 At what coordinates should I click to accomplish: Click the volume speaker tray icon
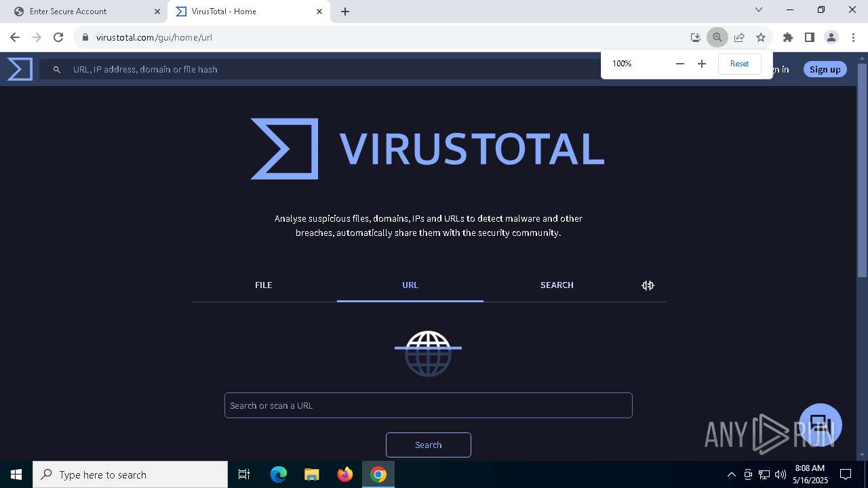[781, 474]
